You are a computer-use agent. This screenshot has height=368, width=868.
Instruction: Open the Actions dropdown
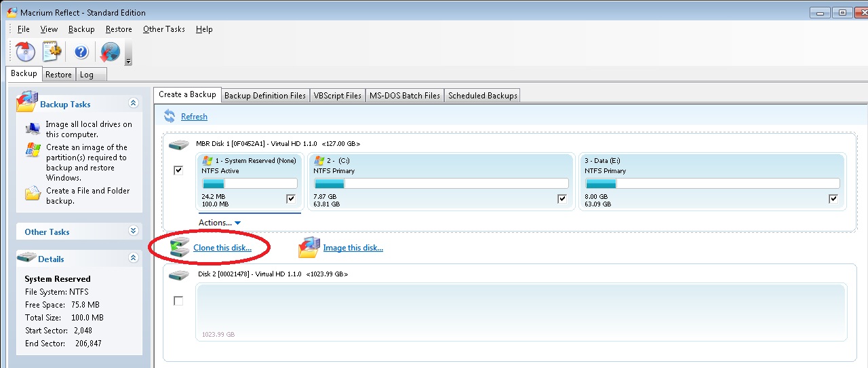point(220,223)
